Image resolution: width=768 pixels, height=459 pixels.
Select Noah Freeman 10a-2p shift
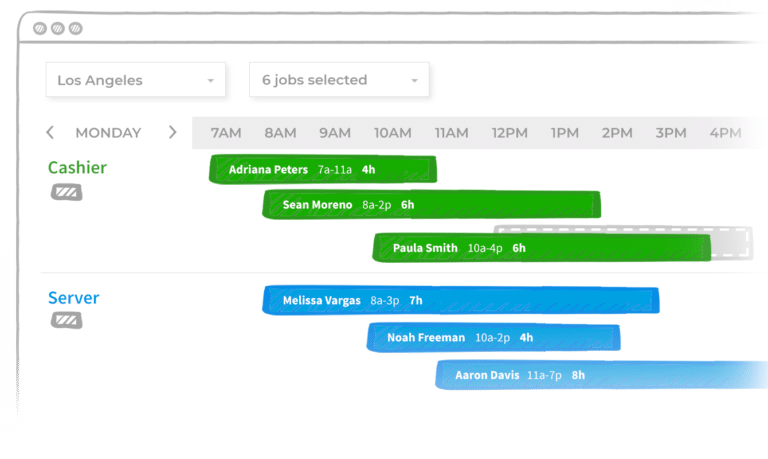point(493,338)
